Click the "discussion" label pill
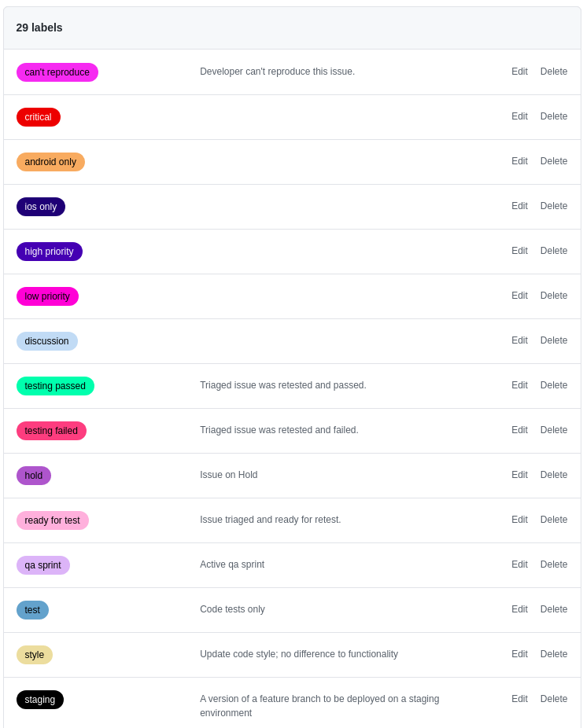Image resolution: width=583 pixels, height=728 pixels. pos(46,340)
